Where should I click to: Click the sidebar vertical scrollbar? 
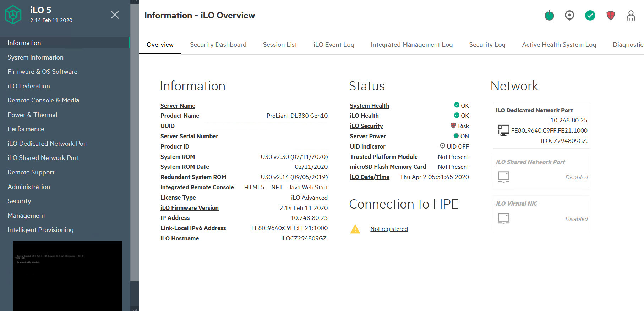point(135,142)
